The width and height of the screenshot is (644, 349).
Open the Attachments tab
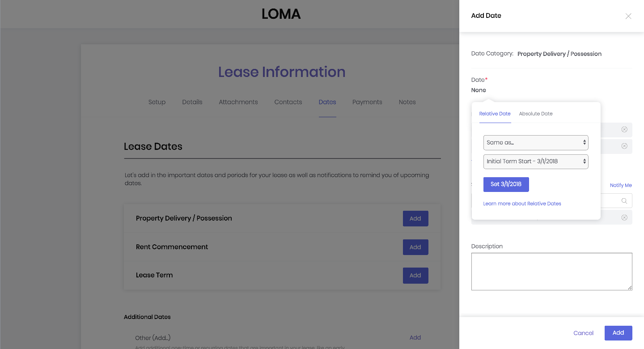[x=238, y=102]
